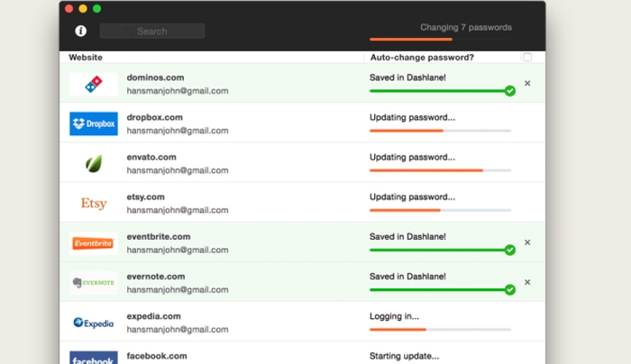Image resolution: width=631 pixels, height=364 pixels.
Task: Click the email under dropbox.com
Action: (178, 131)
